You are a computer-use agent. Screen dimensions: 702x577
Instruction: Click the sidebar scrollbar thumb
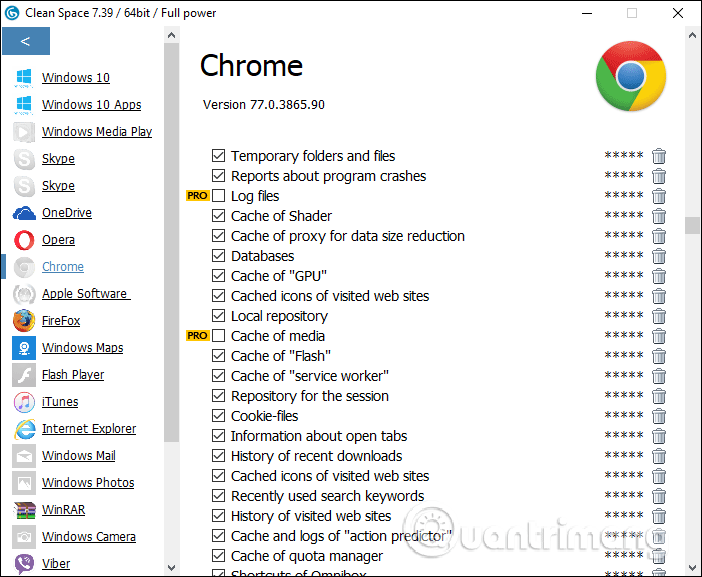[171, 243]
